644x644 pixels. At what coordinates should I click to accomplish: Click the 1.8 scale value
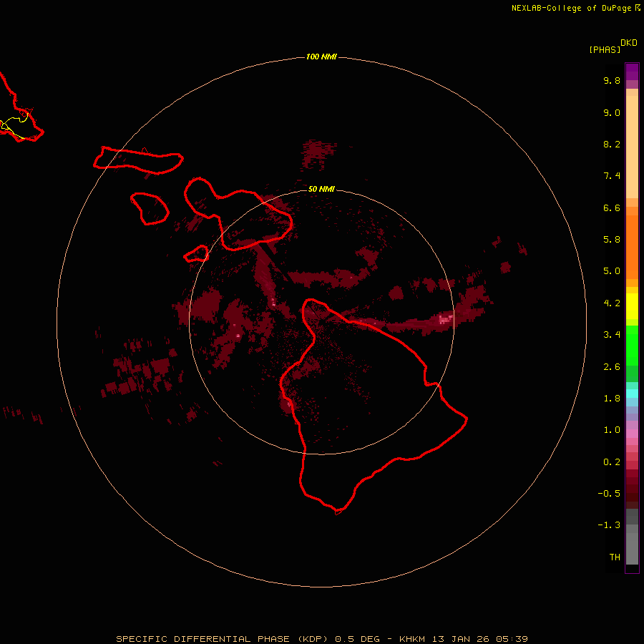coord(612,399)
